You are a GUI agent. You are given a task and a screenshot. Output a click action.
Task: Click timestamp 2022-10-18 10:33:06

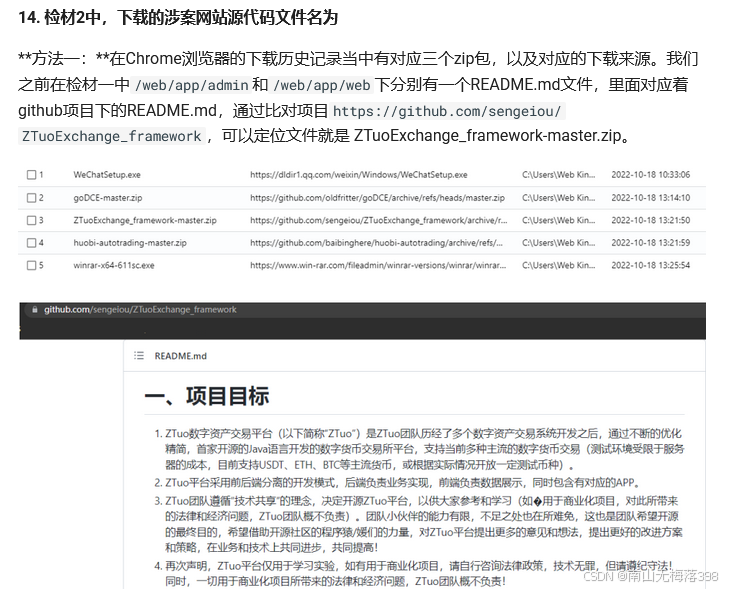coord(651,175)
